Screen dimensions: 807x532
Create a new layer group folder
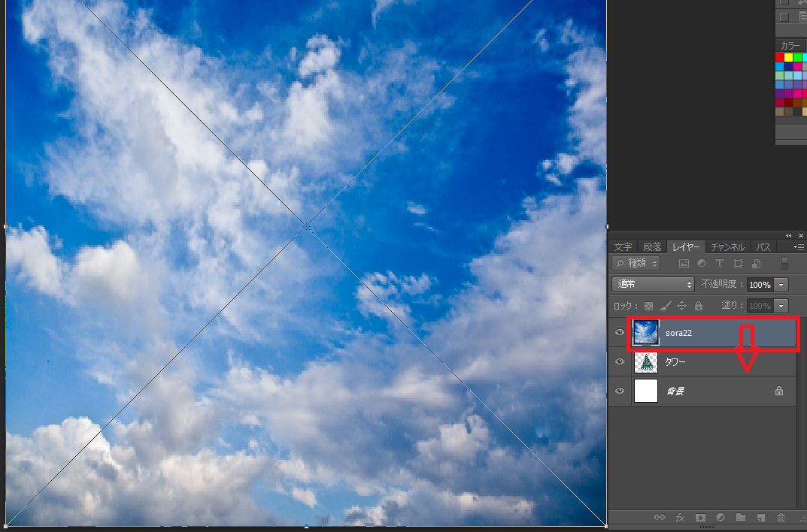coord(741,518)
